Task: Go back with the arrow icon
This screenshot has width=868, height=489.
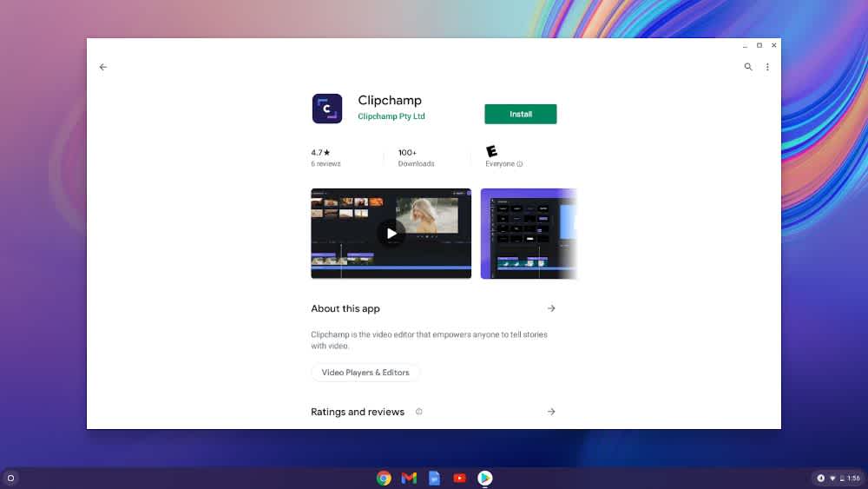Action: tap(103, 67)
